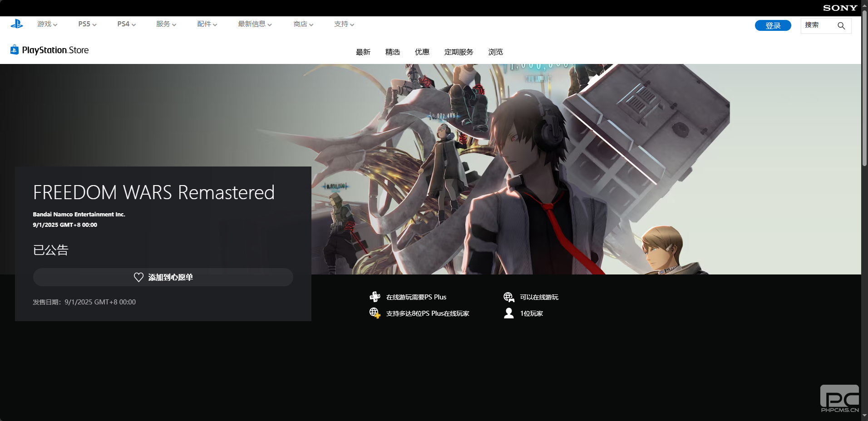Click the FREEDOM WARS Remastered title
This screenshot has width=868, height=421.
(x=154, y=192)
